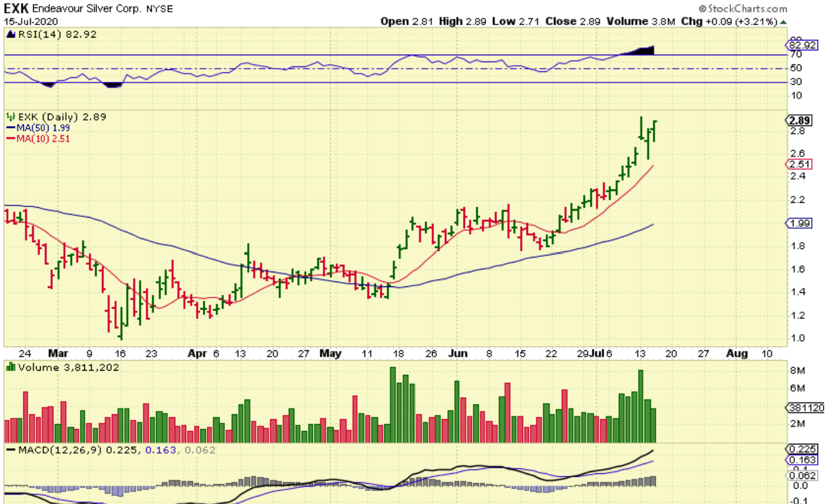826x504 pixels.
Task: Click the green up arrow after the Chg percentage
Action: coord(782,22)
